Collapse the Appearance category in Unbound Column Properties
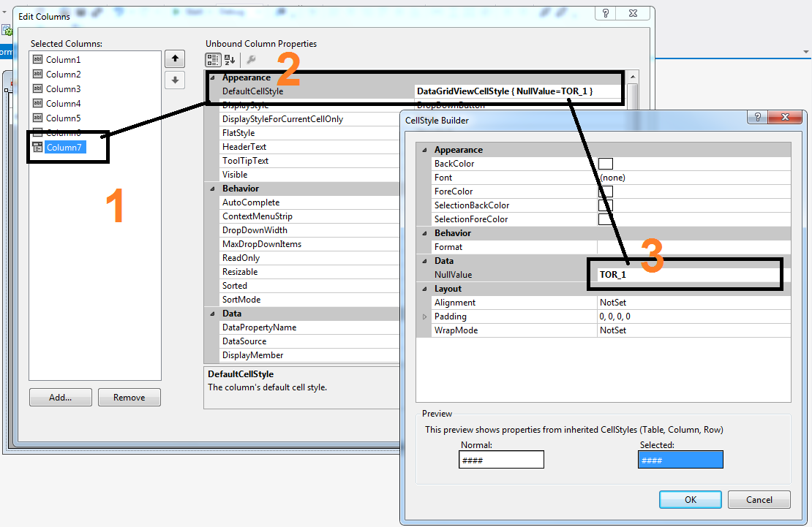This screenshot has width=812, height=527. [212, 77]
